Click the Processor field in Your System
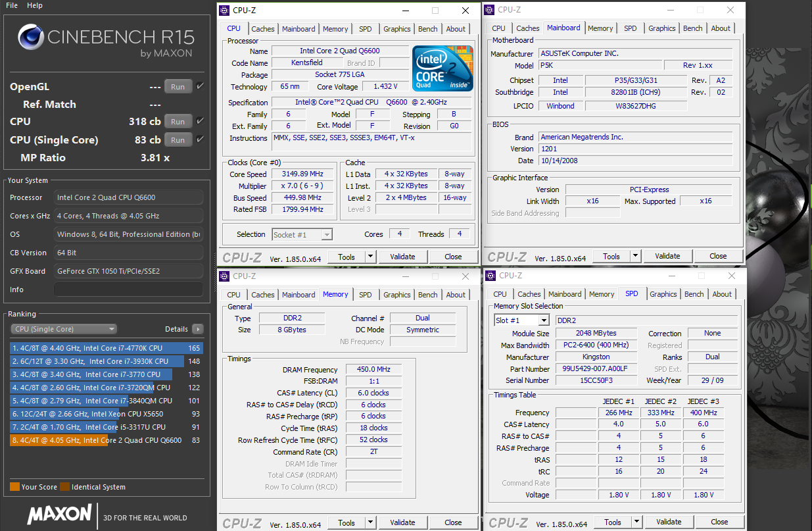 128,197
